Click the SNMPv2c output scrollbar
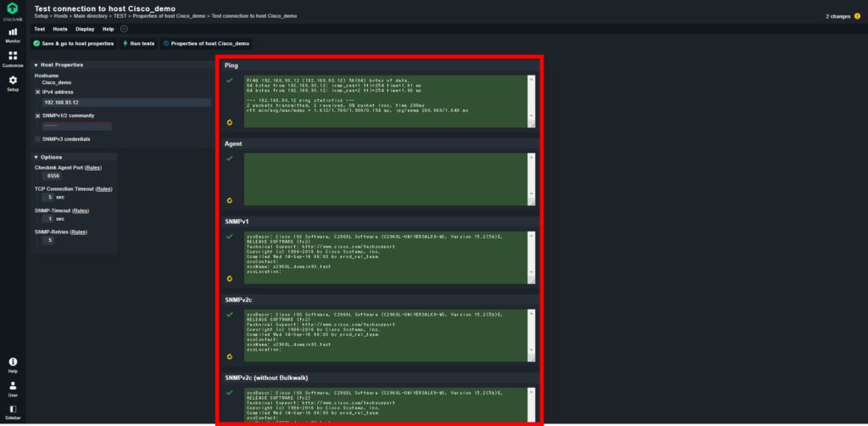Screen dimensions: 868x426 (531, 332)
